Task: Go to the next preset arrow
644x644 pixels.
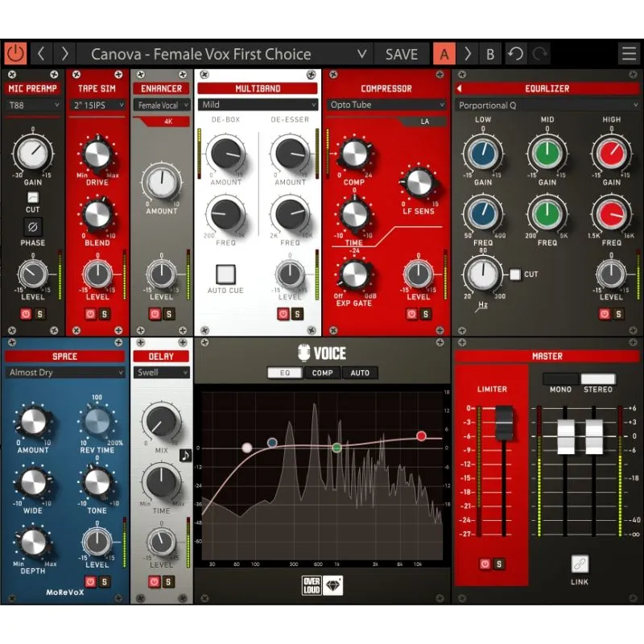Action: point(64,54)
